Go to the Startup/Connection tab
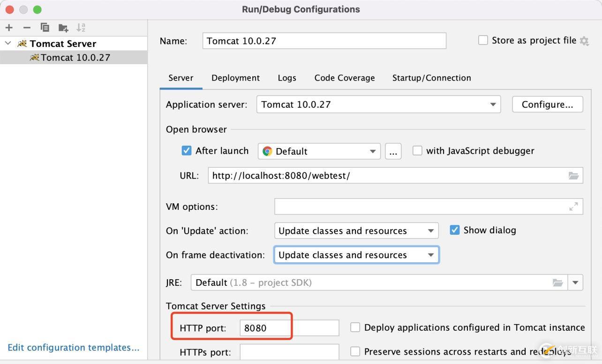Viewport: 602px width, 364px height. [x=432, y=78]
